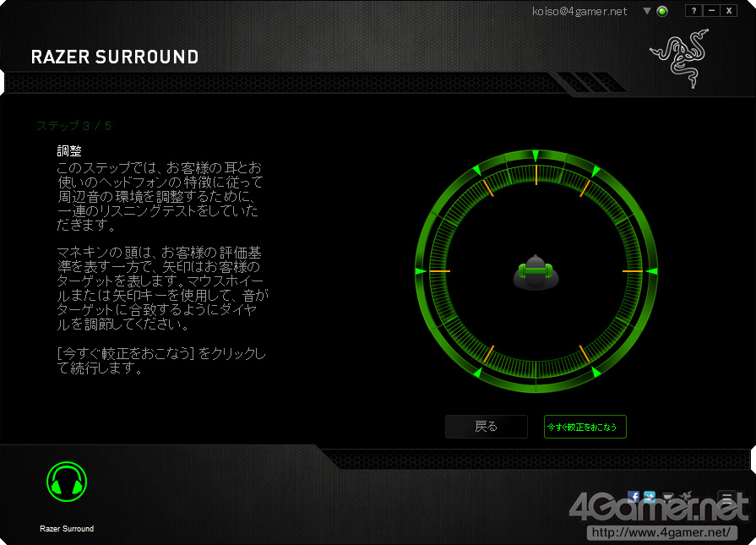This screenshot has width=756, height=545.
Task: Go back with the 戻る button
Action: pos(486,427)
